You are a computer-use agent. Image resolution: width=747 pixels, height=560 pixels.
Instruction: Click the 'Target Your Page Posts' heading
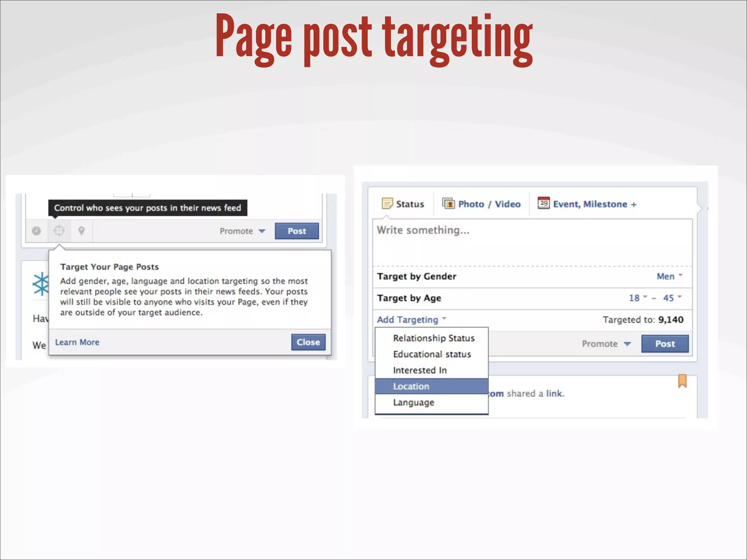coord(109,267)
